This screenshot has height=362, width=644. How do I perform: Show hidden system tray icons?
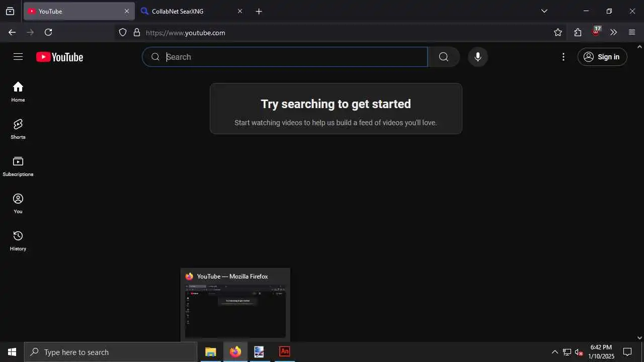point(555,352)
